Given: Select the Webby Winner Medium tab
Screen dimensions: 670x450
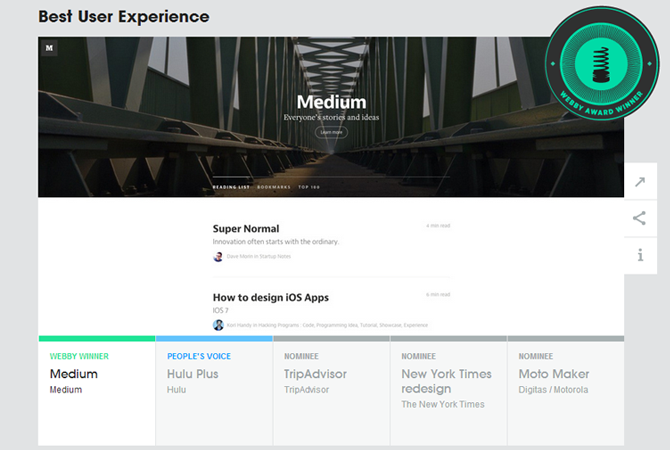Looking at the screenshot, I should click(97, 391).
